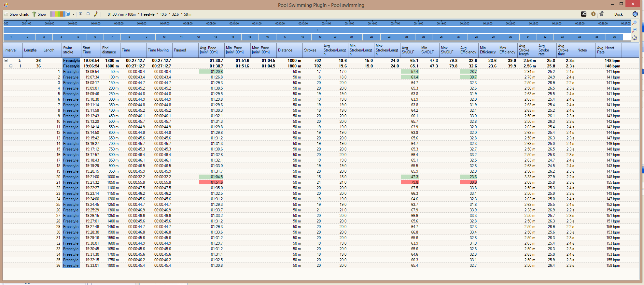Zoom in the timeline with magnifier plus

634,23
